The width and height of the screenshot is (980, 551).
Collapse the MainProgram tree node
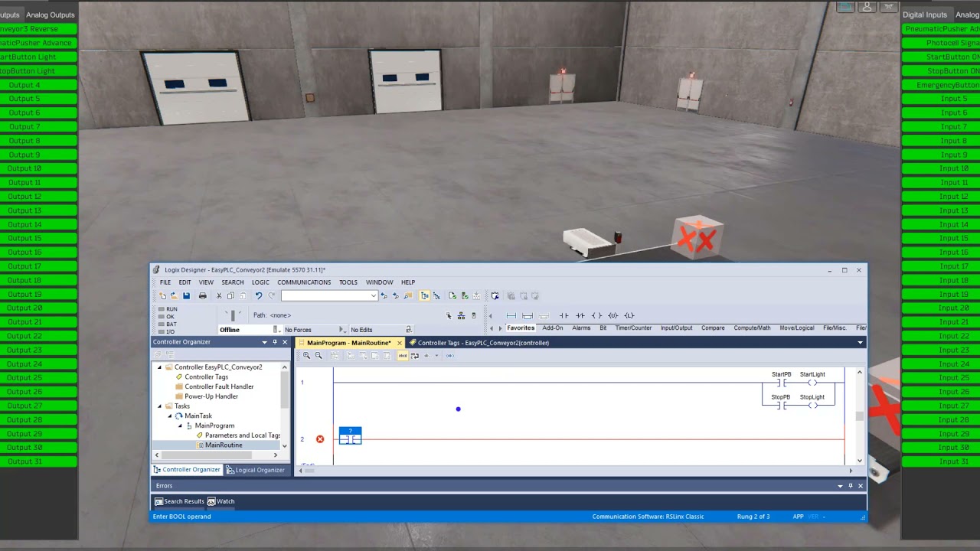pyautogui.click(x=180, y=425)
